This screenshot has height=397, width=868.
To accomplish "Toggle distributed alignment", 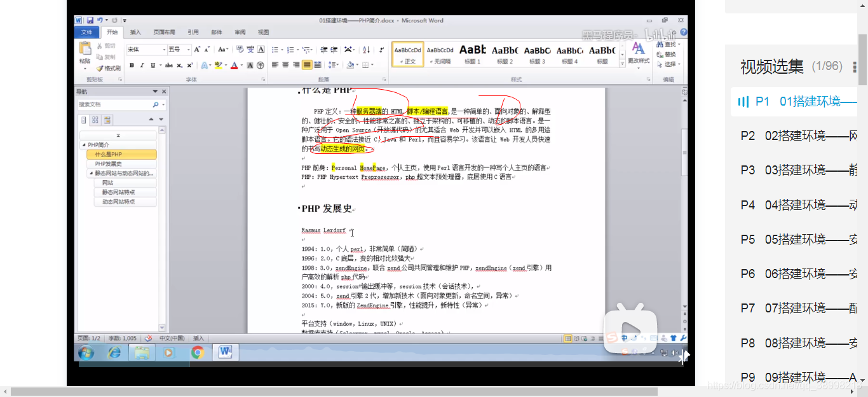I will click(318, 65).
